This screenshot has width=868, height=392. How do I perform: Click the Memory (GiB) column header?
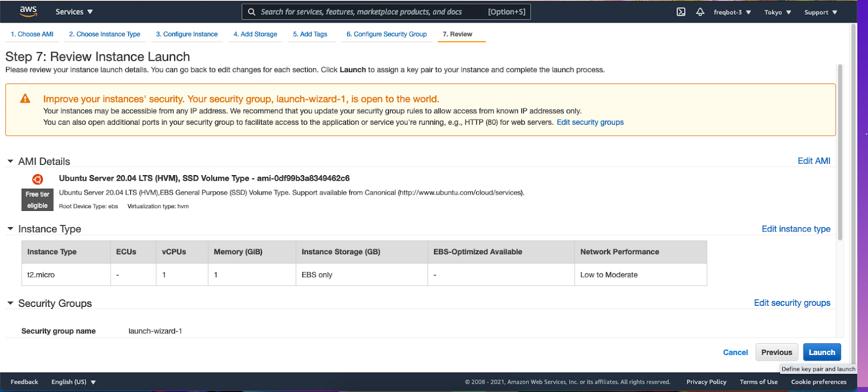[252, 252]
